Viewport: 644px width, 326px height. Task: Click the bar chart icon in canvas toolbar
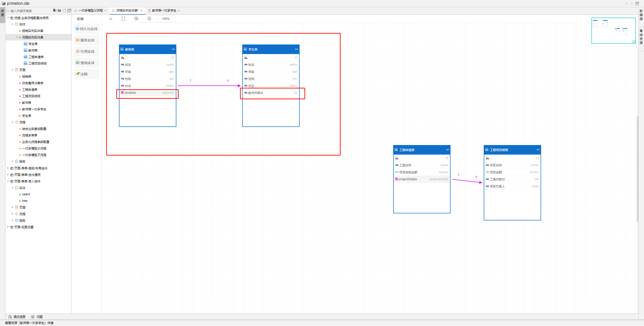coord(110,19)
